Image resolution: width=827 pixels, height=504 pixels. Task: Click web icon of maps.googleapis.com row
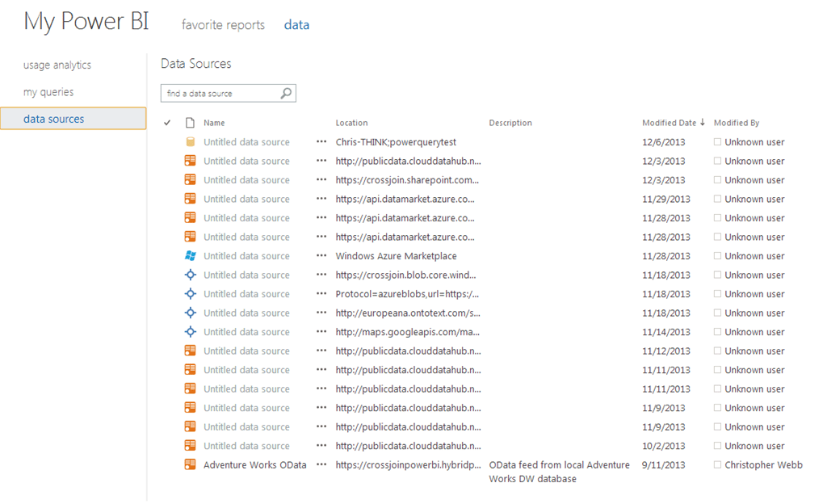coord(191,332)
